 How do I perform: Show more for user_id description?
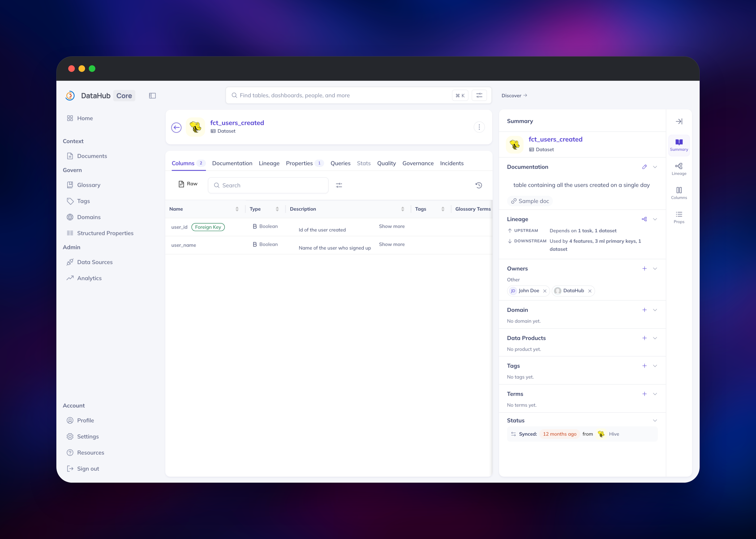click(x=392, y=226)
